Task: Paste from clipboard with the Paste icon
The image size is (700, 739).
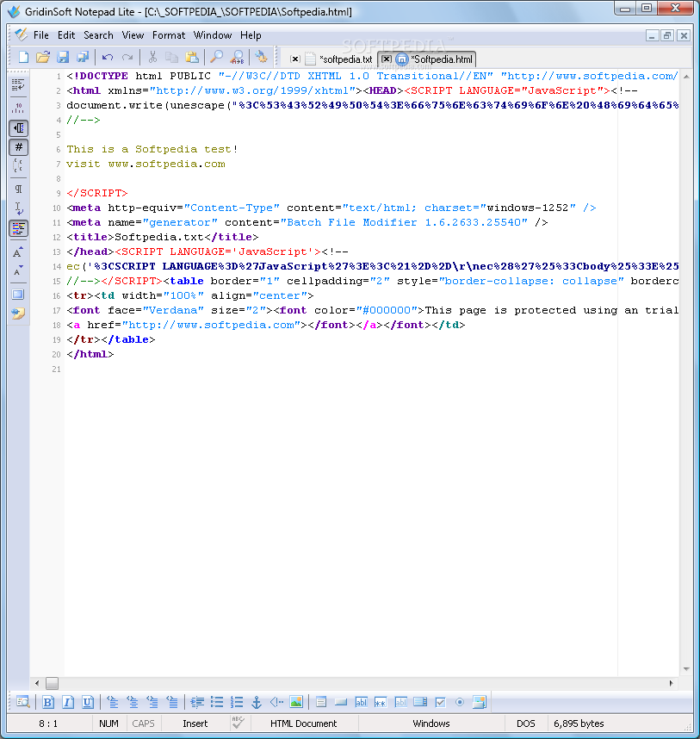Action: (x=192, y=58)
